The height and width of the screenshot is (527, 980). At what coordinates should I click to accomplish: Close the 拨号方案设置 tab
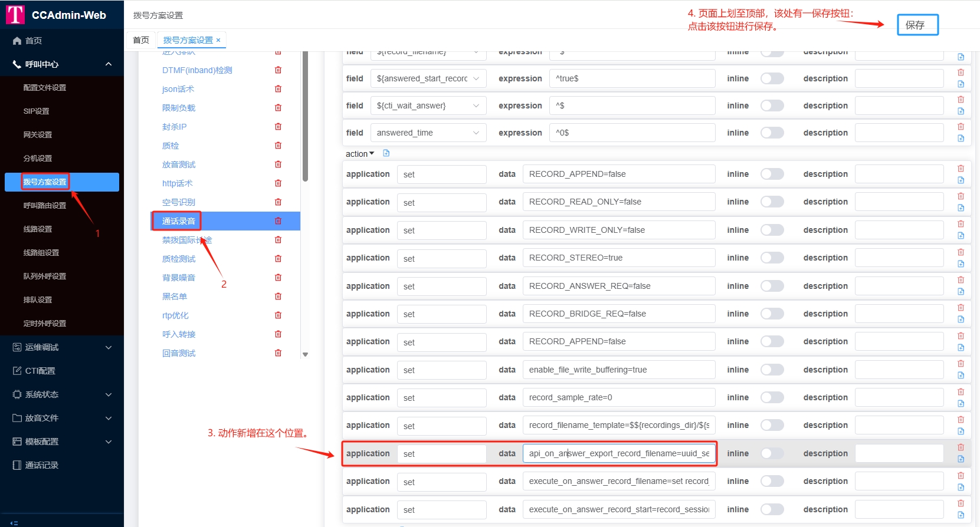tap(218, 40)
